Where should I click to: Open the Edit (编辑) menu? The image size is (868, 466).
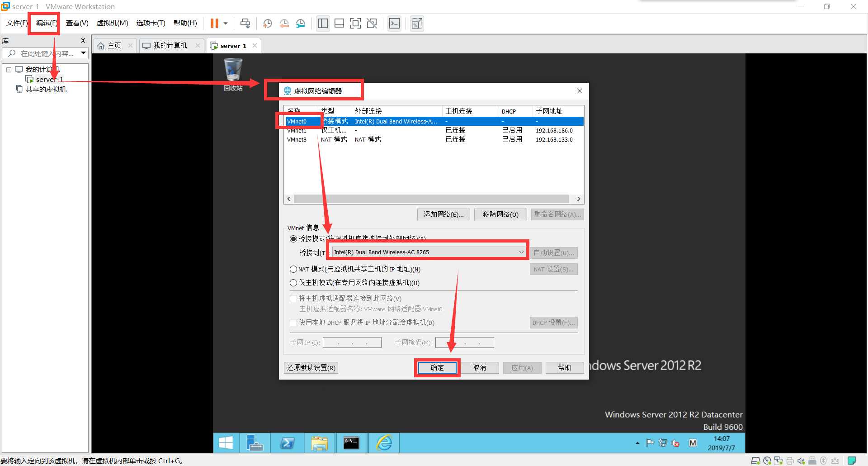point(47,23)
